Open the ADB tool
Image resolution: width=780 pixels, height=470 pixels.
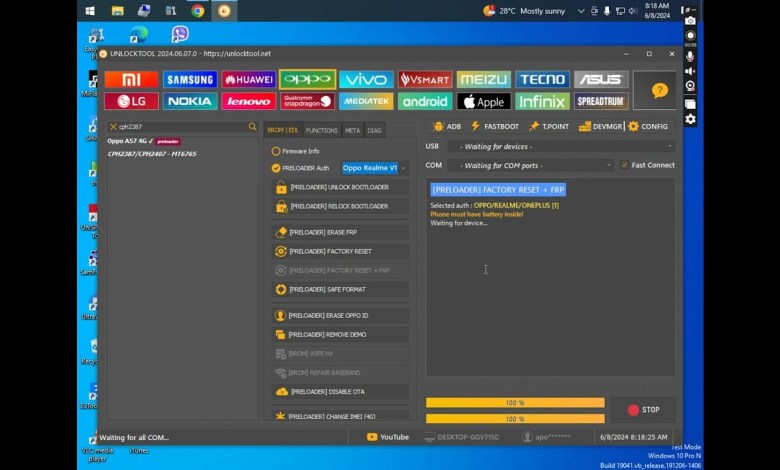447,126
